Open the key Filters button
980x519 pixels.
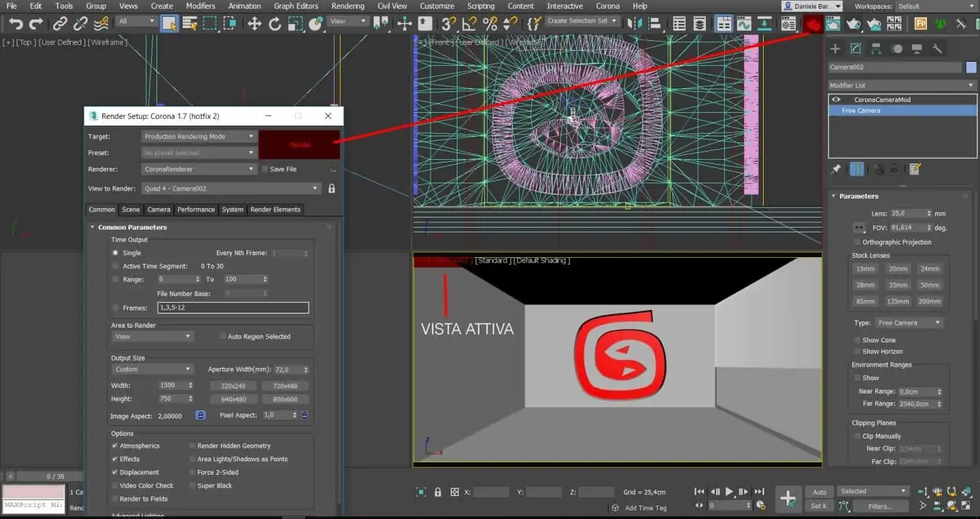click(880, 506)
